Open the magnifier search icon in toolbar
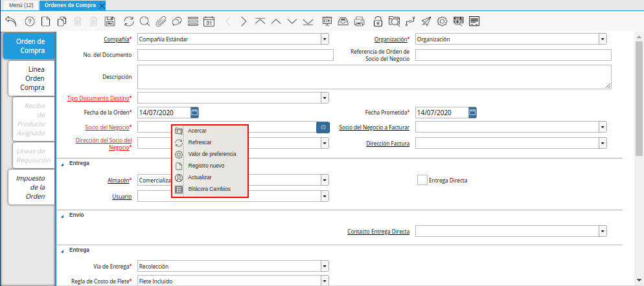Image resolution: width=644 pixels, height=286 pixels. [x=145, y=21]
